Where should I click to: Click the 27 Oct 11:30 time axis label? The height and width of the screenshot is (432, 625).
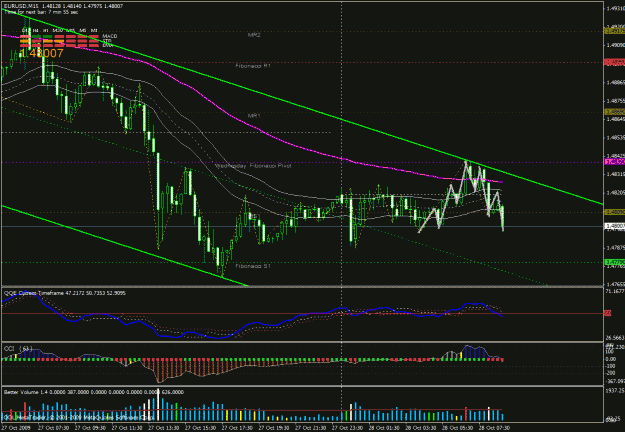[x=126, y=428]
